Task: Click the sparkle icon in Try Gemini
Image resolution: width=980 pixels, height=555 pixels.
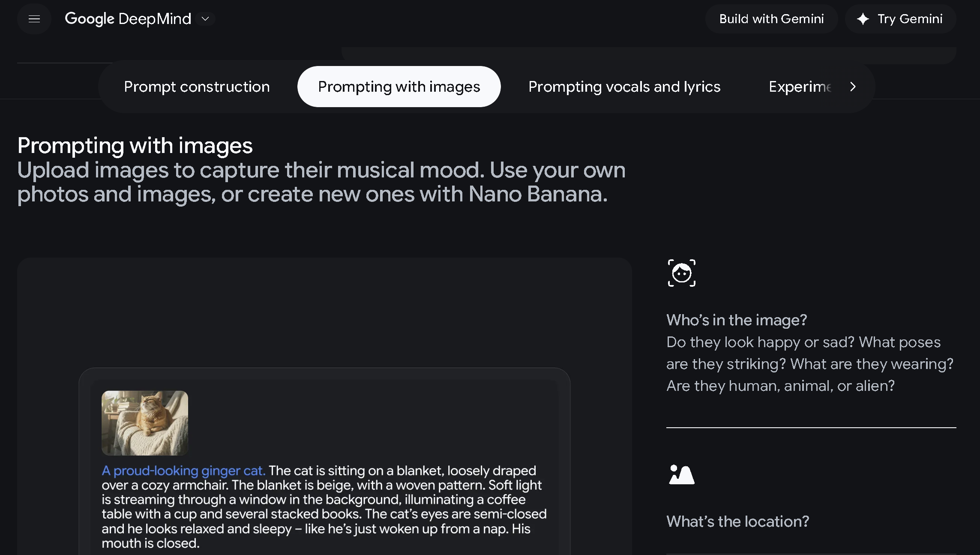Action: point(863,19)
